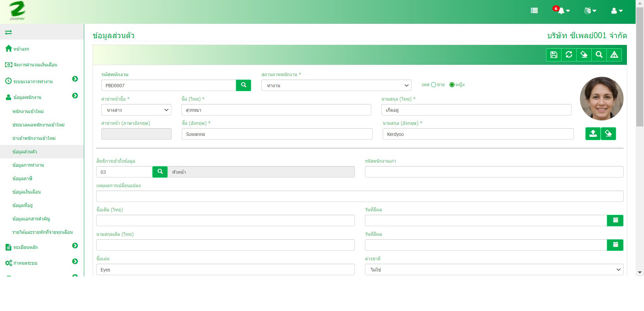Click the employee profile photo

click(x=601, y=99)
